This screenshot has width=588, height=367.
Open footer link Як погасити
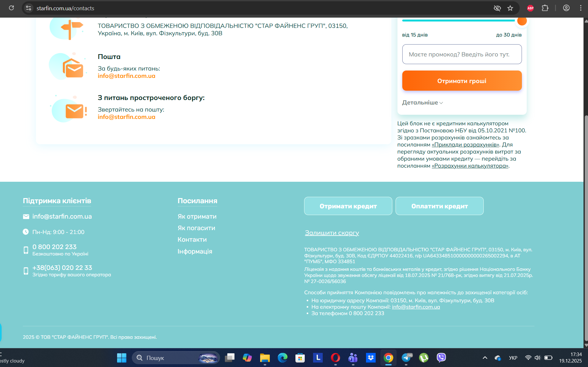coord(196,228)
